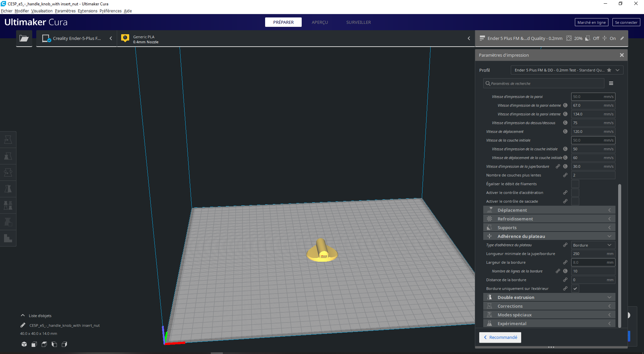
Task: Uncheck Bordure uniquement sur l'extérieur
Action: click(575, 289)
